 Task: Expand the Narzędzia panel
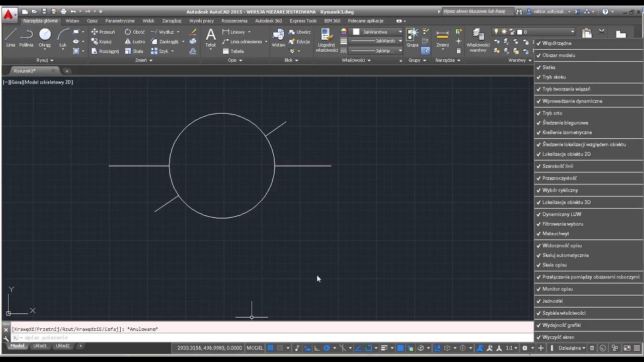(448, 60)
